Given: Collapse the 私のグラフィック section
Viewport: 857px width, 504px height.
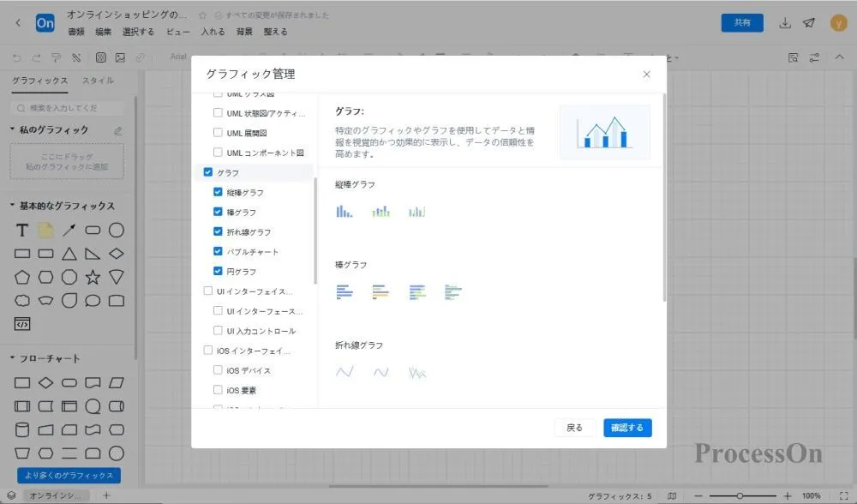Looking at the screenshot, I should click(x=13, y=130).
